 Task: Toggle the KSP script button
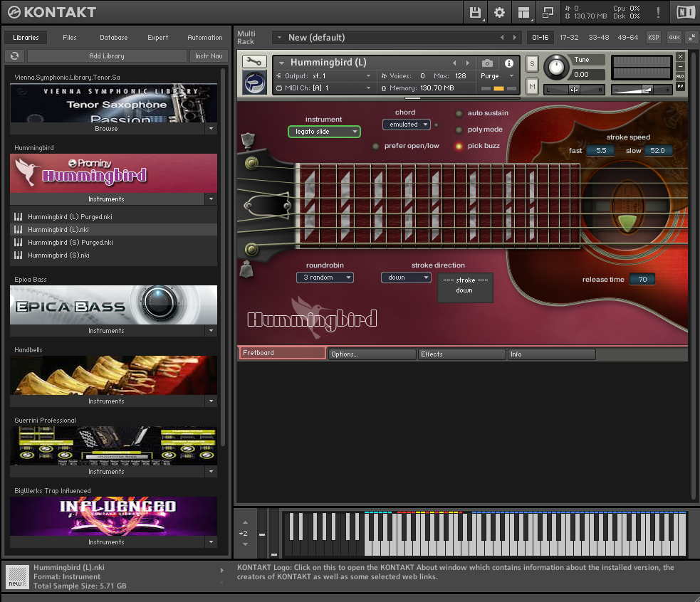(654, 38)
